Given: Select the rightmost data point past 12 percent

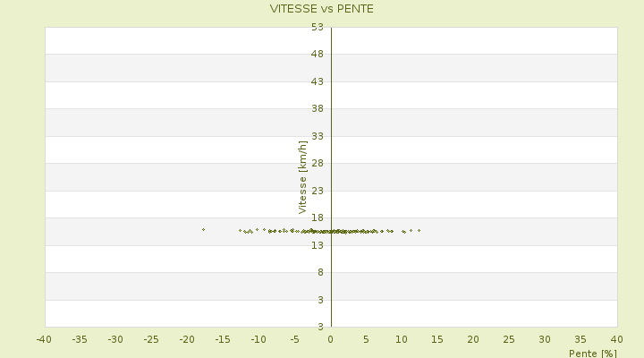Looking at the screenshot, I should 419,230.
